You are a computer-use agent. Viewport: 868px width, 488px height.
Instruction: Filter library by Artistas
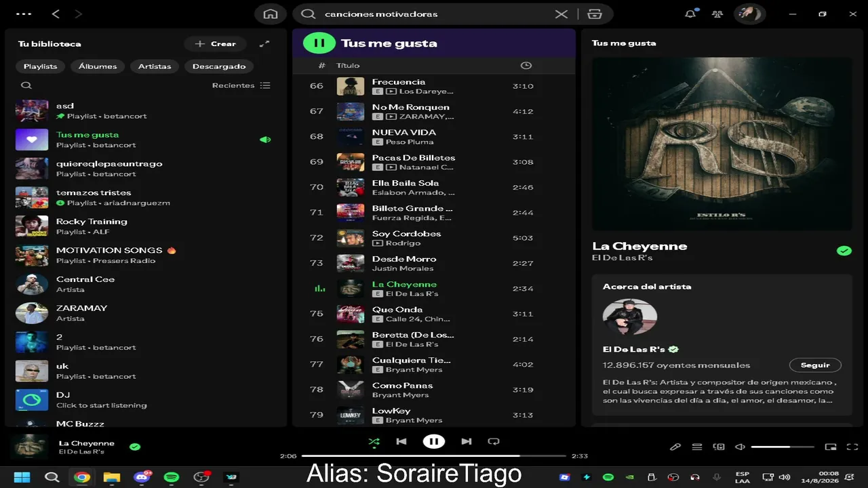click(155, 66)
